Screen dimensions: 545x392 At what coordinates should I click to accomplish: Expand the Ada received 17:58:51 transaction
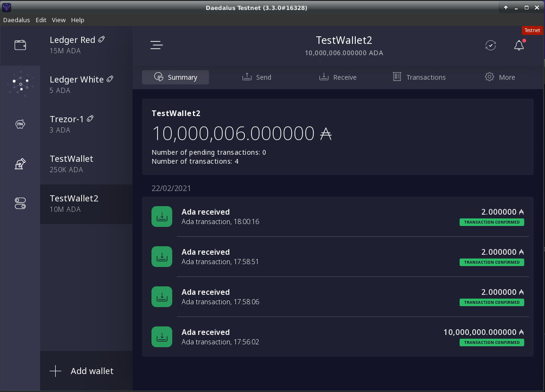click(337, 257)
